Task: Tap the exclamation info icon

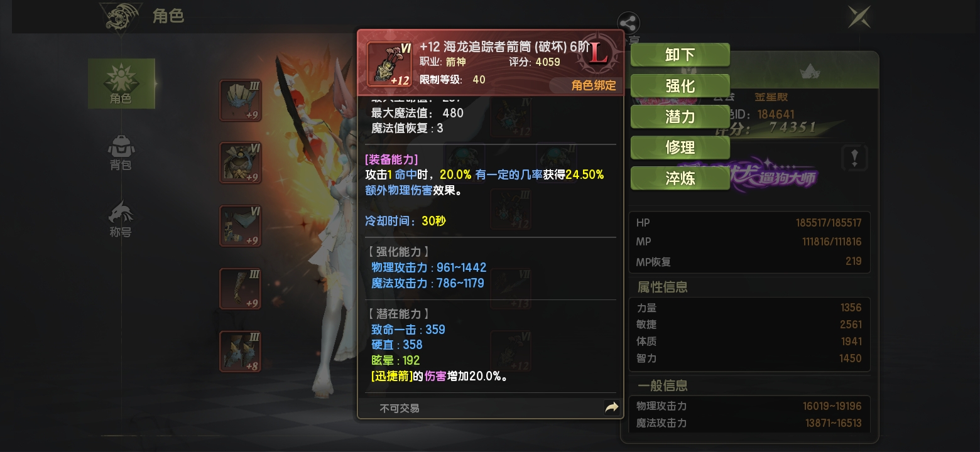Action: [x=854, y=158]
